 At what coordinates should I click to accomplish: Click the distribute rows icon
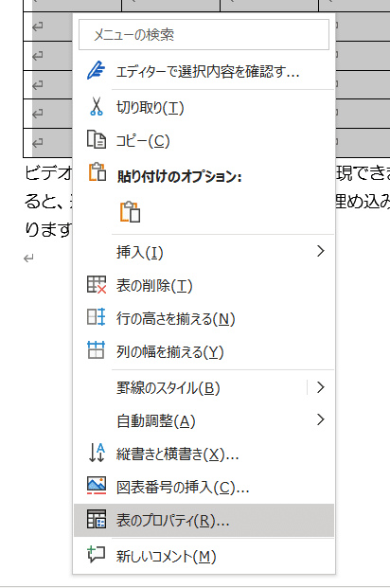coord(97,317)
